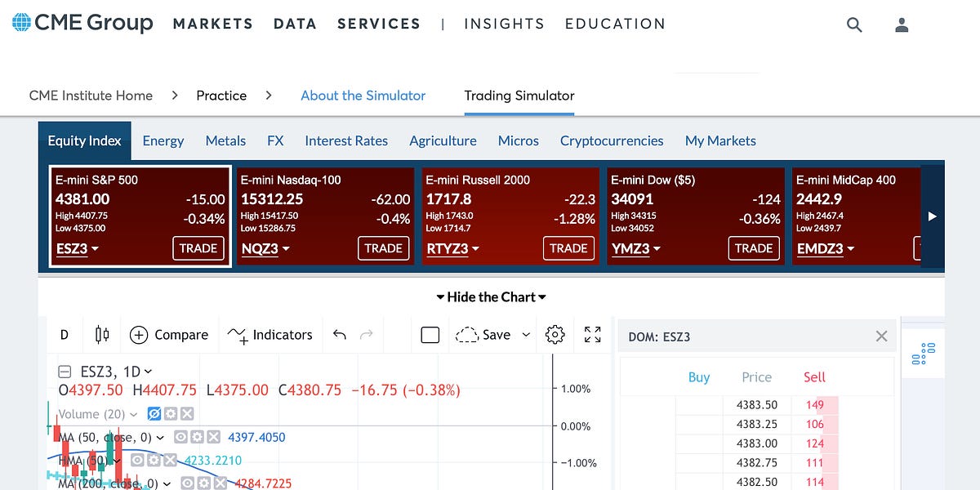Open the search magnifier in the header
Viewport: 980px width, 490px height.
[854, 24]
